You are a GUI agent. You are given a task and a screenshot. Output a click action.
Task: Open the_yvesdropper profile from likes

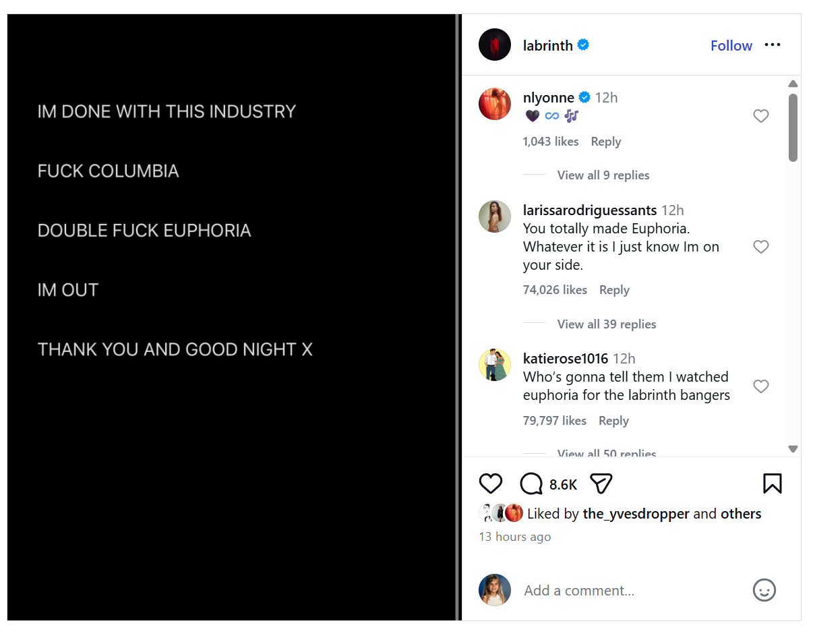click(636, 514)
